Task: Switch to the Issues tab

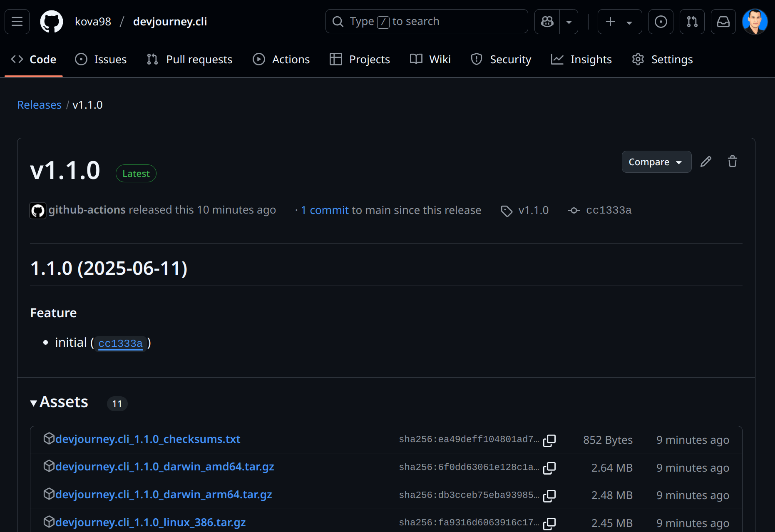Action: pyautogui.click(x=101, y=60)
